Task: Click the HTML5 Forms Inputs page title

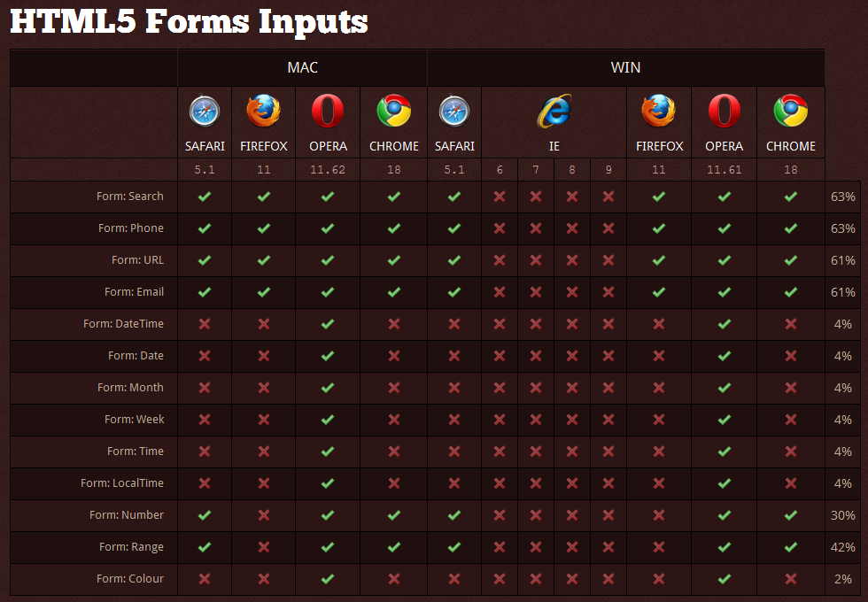Action: 189,22
